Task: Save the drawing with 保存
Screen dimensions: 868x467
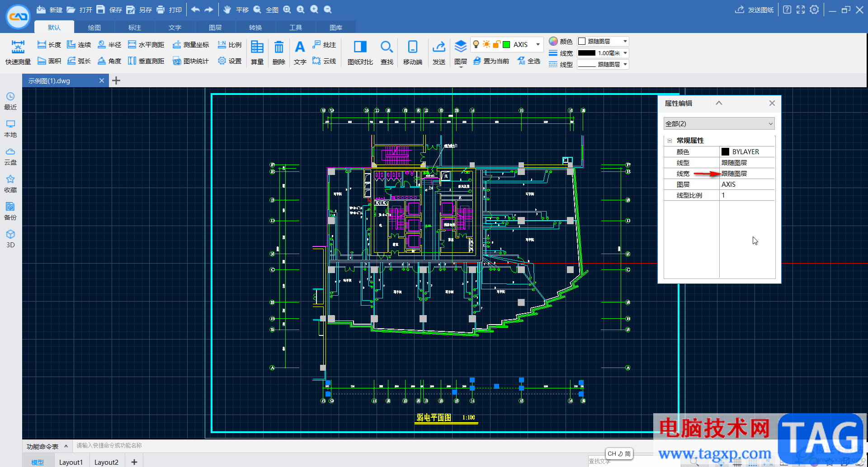Action: point(109,9)
